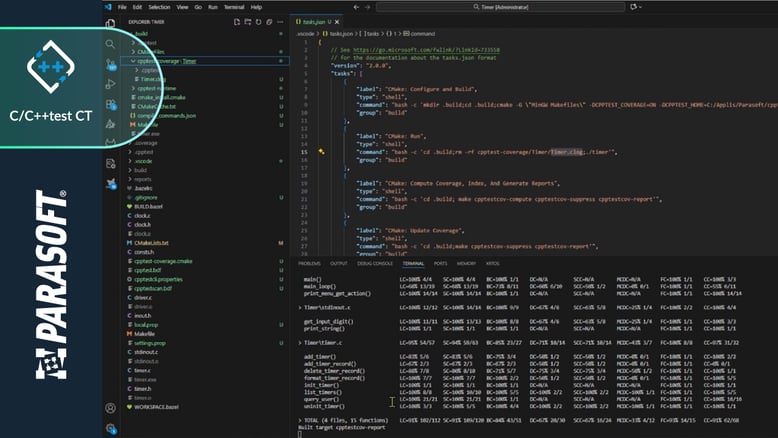Close the tasks.json editor tab

coord(337,22)
